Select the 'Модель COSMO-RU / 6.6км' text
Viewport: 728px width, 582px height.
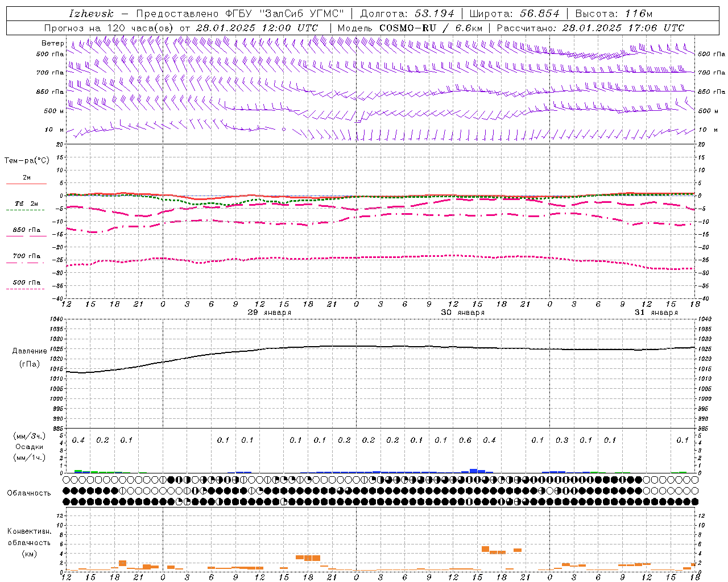coord(410,28)
